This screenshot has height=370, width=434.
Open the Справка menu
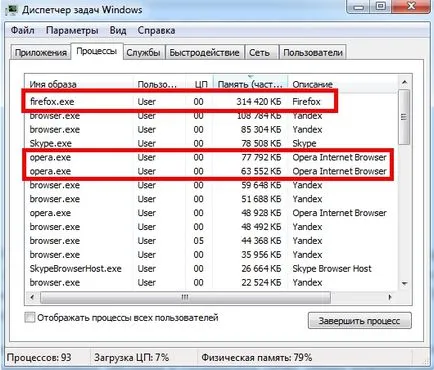[x=156, y=30]
